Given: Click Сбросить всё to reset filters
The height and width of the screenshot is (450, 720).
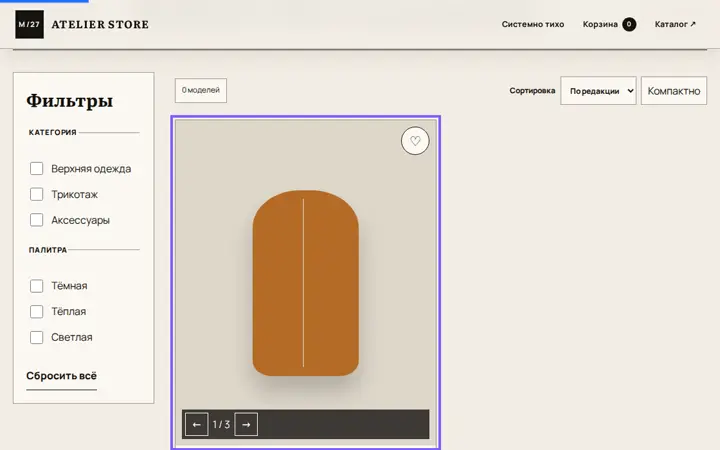Looking at the screenshot, I should click(62, 376).
